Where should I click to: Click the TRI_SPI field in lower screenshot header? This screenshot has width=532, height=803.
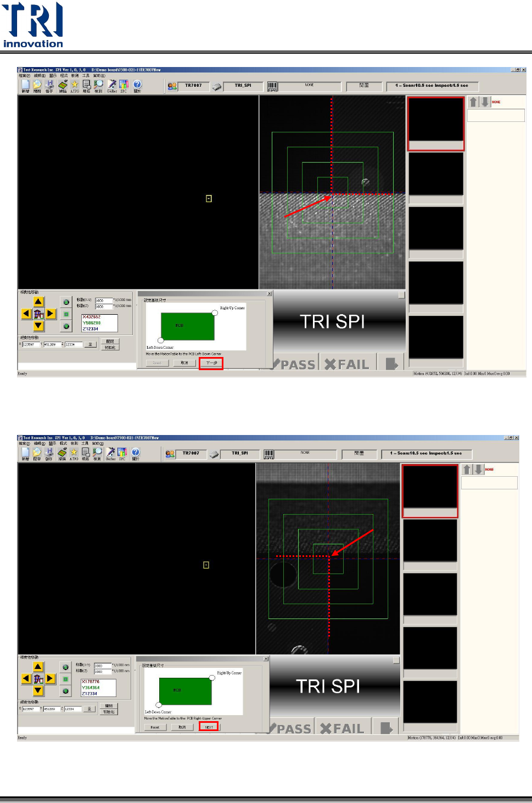[x=239, y=454]
